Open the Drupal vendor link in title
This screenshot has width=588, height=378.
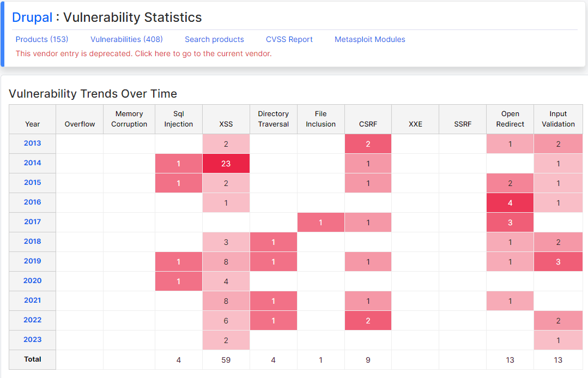click(x=32, y=17)
